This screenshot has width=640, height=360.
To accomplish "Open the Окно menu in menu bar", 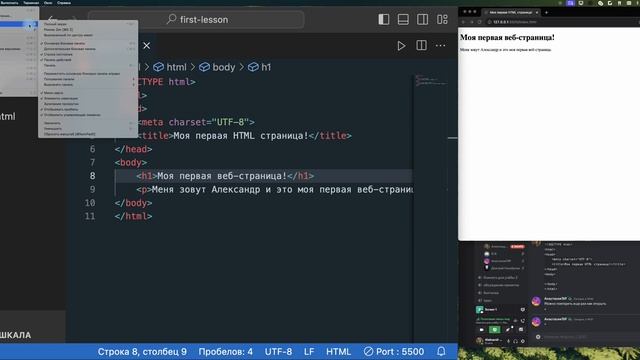I will click(48, 2).
